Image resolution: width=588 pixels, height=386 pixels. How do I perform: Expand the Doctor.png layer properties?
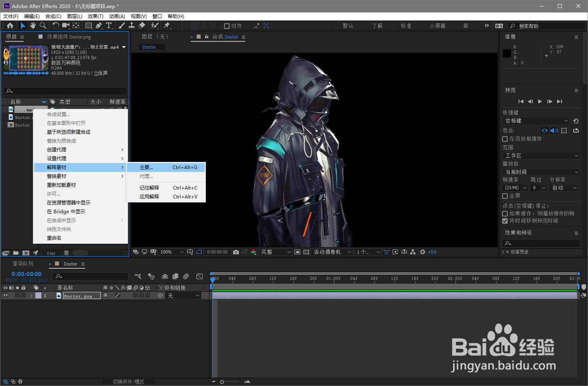[x=31, y=296]
